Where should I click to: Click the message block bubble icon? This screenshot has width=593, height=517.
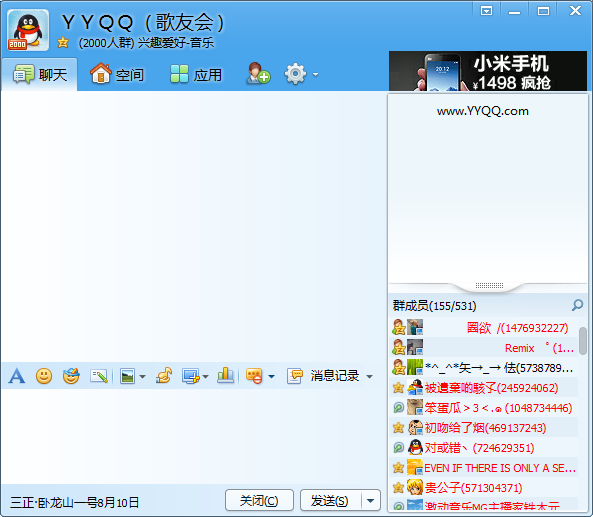tap(254, 376)
